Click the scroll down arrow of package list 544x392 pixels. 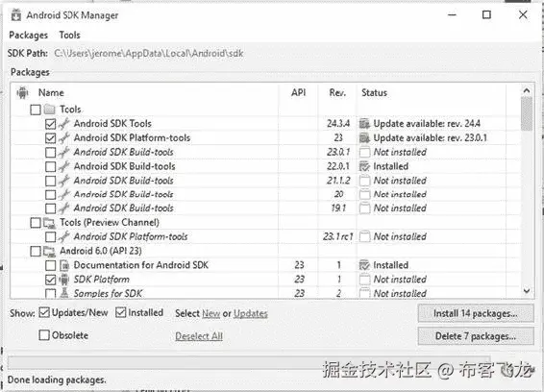click(527, 291)
